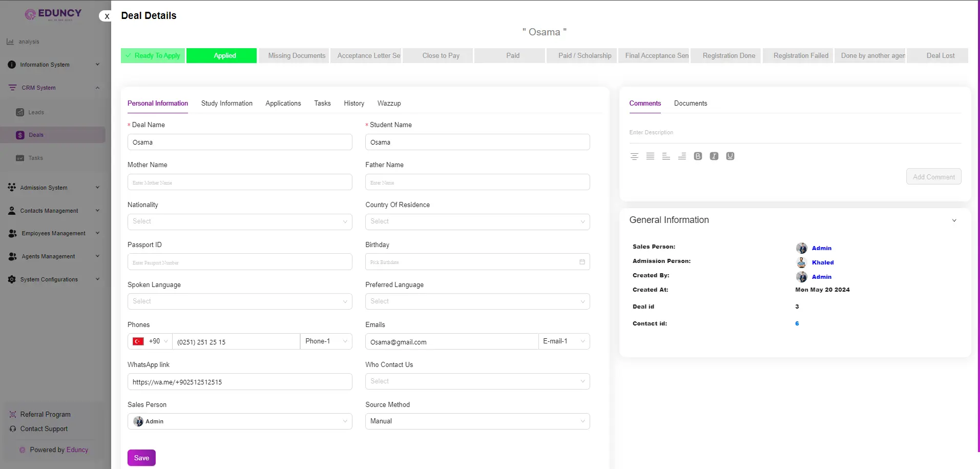Open the Khaled admission person link

point(822,262)
